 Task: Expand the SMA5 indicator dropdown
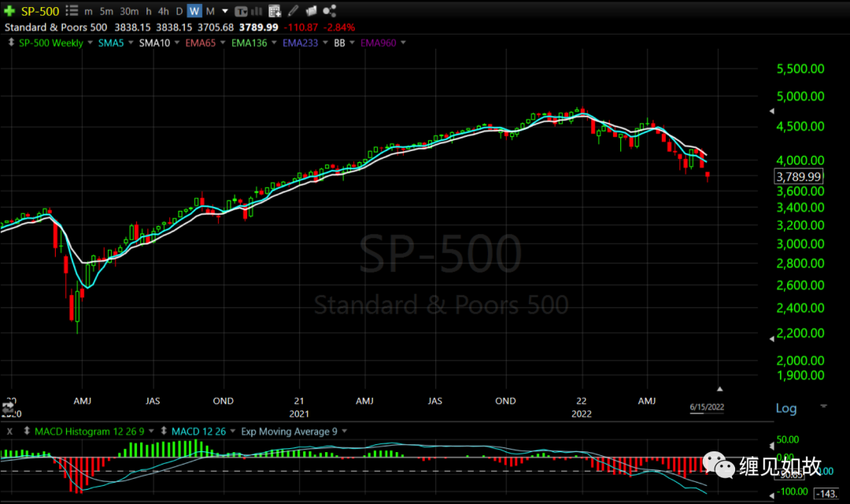point(131,42)
